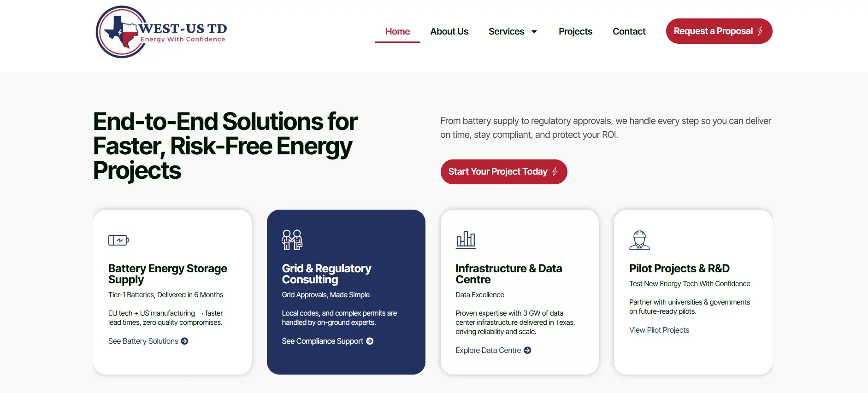868x393 pixels.
Task: Click the Grid & Regulatory Consulting heading
Action: tap(326, 274)
